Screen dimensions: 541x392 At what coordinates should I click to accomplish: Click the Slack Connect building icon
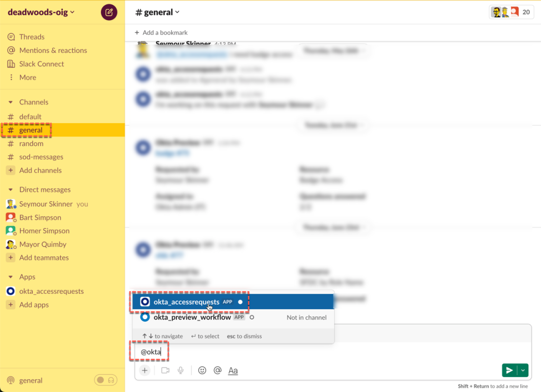pos(11,64)
